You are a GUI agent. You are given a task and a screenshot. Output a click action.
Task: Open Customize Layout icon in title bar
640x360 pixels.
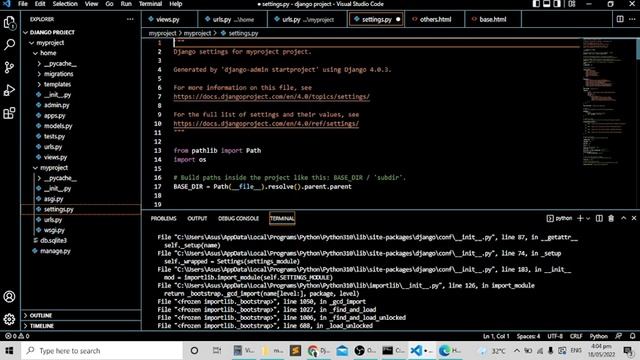tap(572, 4)
